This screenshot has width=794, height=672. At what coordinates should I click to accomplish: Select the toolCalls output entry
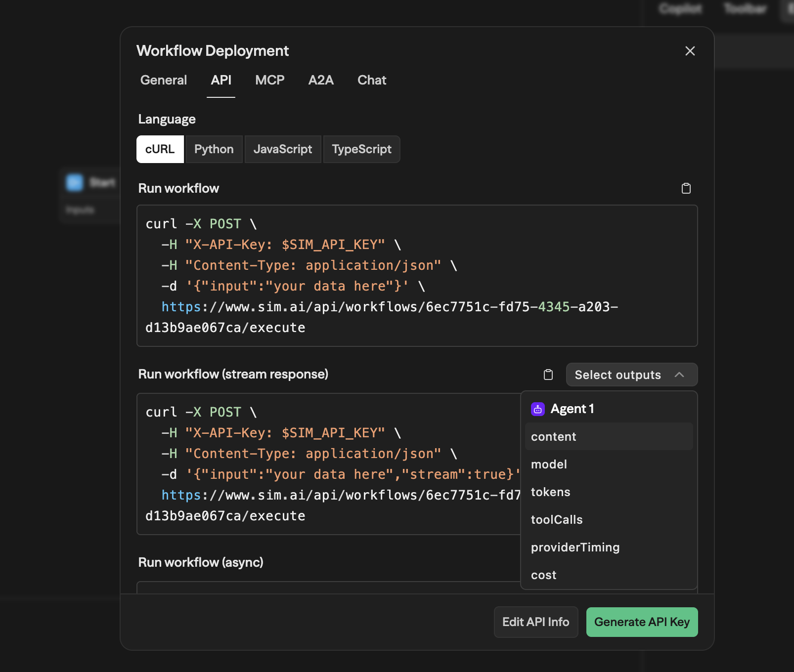[557, 519]
